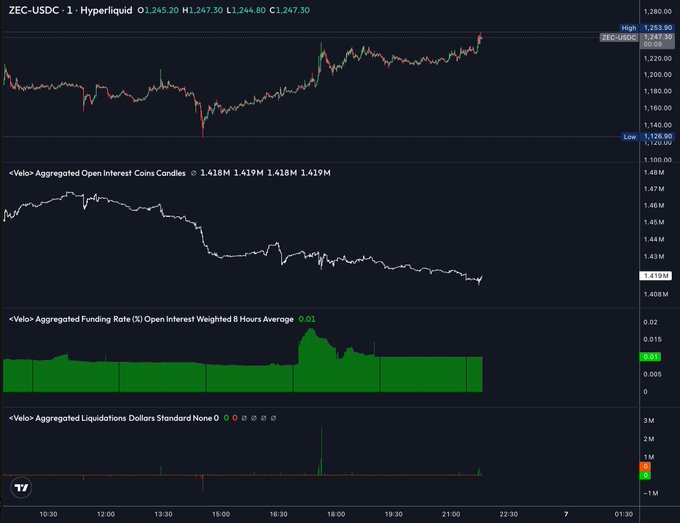
Task: Click the green 0.01 value in funding legend
Action: [x=307, y=319]
